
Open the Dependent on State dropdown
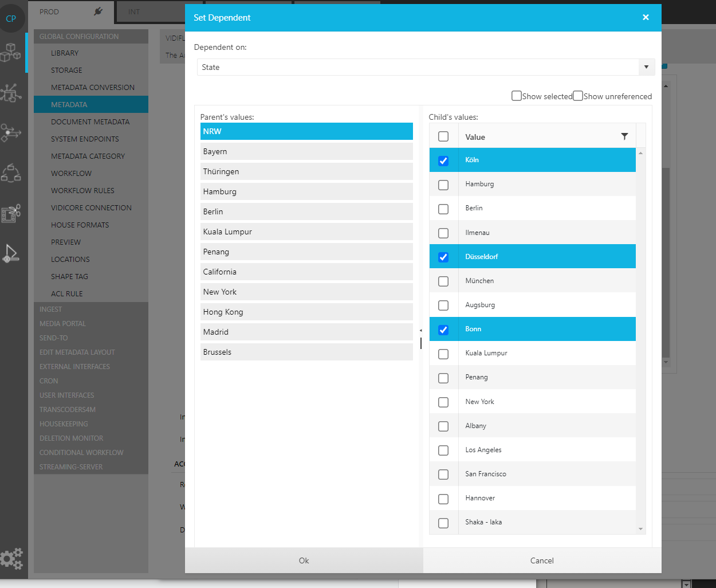pos(646,67)
